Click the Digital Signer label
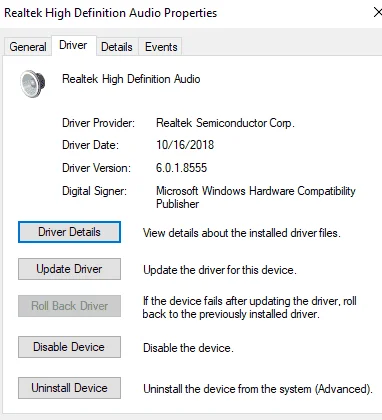This screenshot has width=382, height=420. [95, 191]
